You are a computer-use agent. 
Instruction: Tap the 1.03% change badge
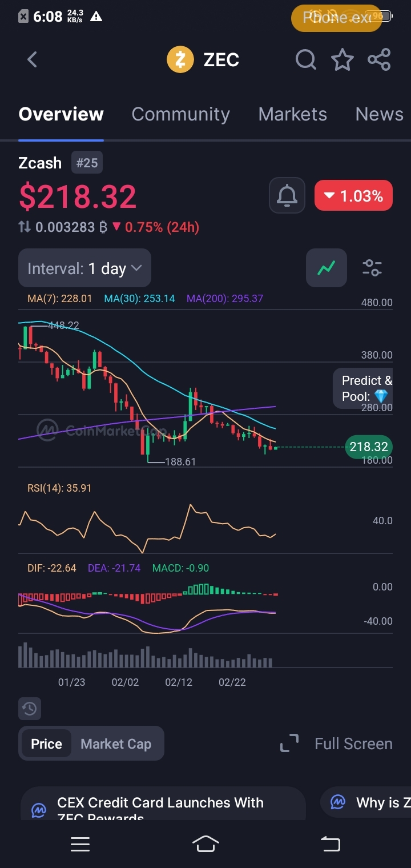coord(353,196)
